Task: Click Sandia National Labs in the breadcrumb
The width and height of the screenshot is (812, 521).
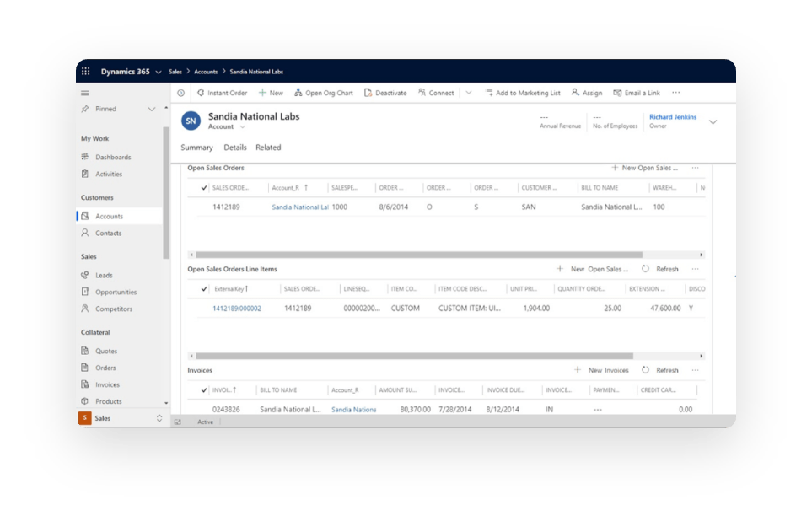Action: (x=256, y=72)
